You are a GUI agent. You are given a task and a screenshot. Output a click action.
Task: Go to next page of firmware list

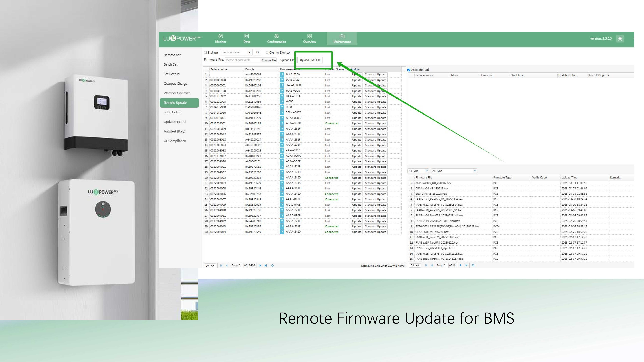click(x=461, y=265)
